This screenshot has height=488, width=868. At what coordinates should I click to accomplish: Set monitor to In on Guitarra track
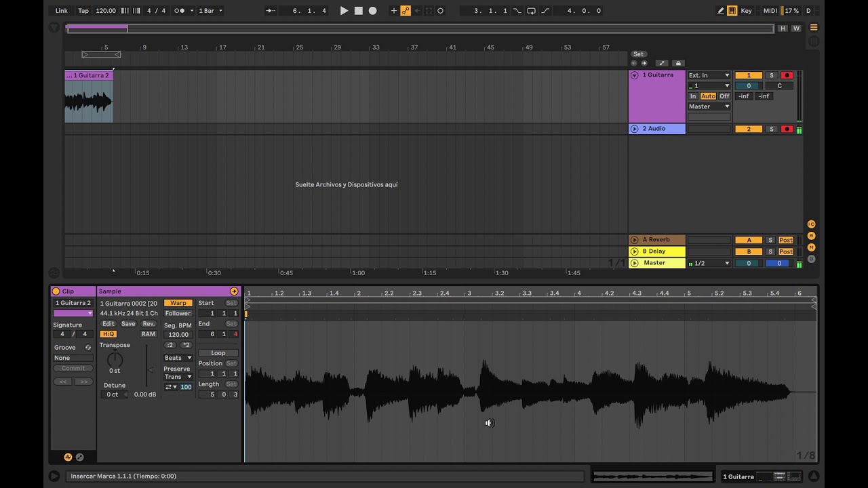pos(693,96)
